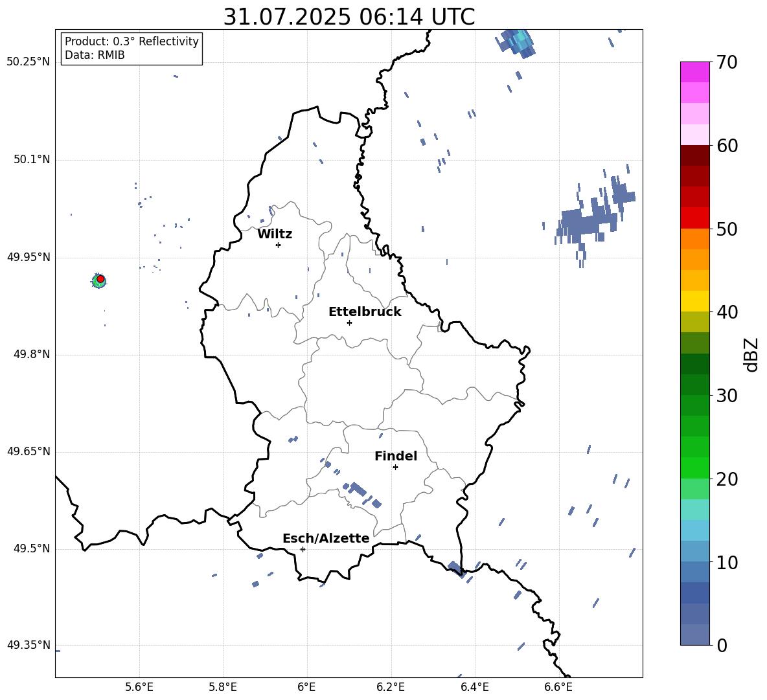
Task: Pick the bright red colorbar swatch at 50 dBZ
Action: point(694,218)
